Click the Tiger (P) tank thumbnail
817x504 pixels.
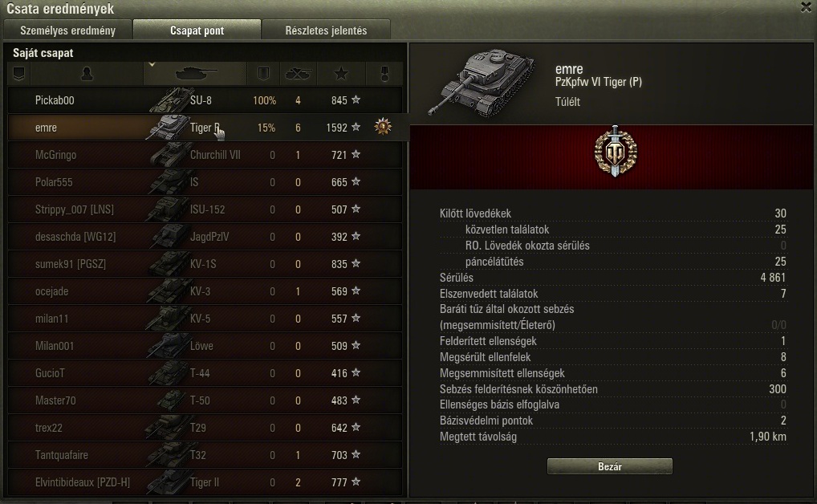click(481, 82)
